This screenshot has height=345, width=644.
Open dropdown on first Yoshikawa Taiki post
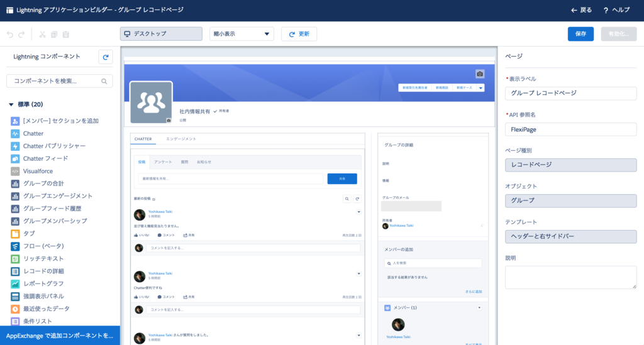point(358,212)
